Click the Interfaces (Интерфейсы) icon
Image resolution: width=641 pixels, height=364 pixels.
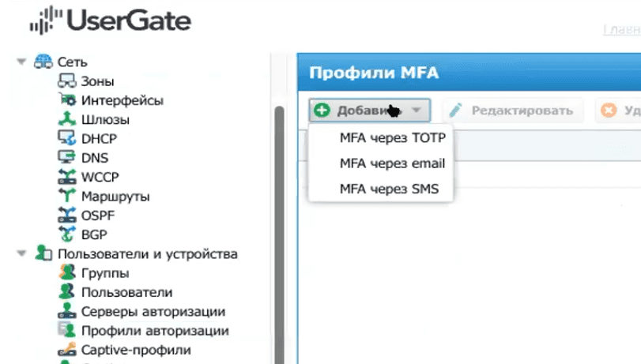(x=67, y=100)
